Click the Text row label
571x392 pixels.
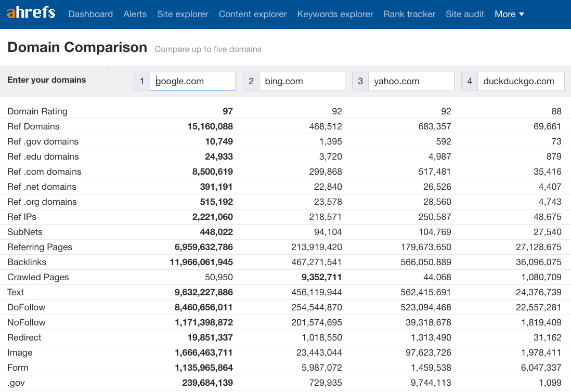pyautogui.click(x=15, y=292)
